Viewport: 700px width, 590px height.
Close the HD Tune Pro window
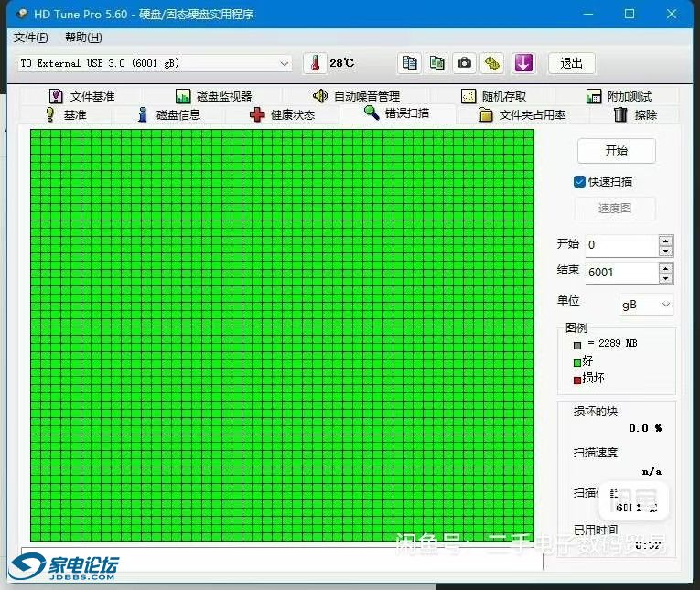(x=672, y=14)
